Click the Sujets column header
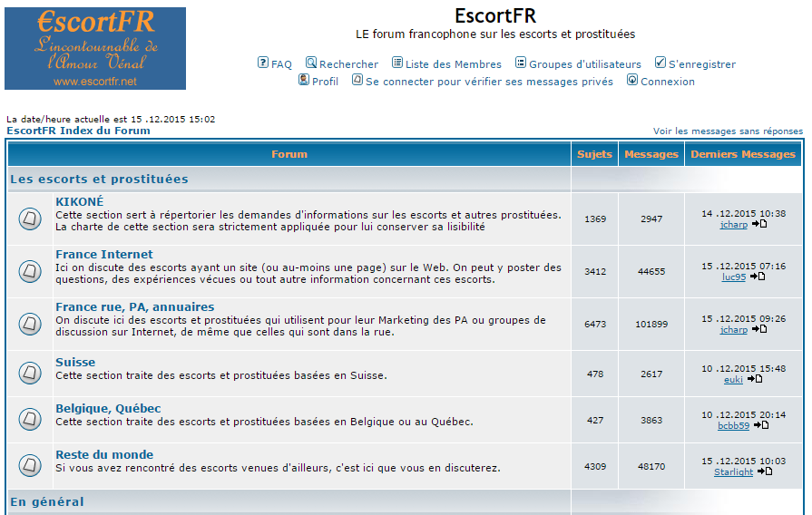Image resolution: width=812 pixels, height=515 pixels. pos(594,154)
